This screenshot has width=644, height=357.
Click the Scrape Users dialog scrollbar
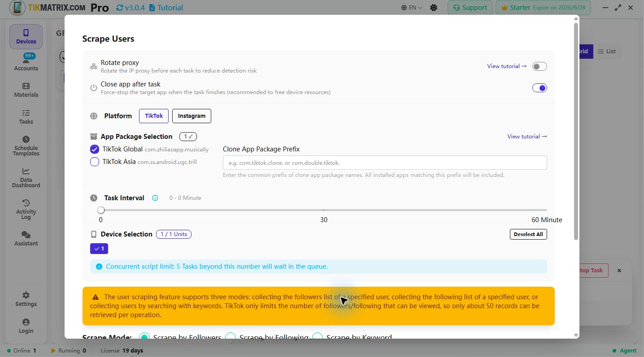click(x=576, y=131)
